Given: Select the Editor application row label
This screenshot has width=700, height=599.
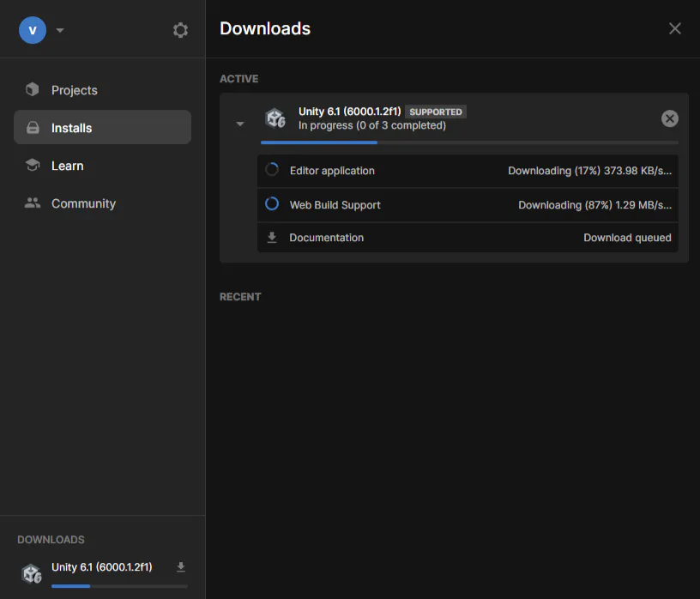Looking at the screenshot, I should coord(332,171).
